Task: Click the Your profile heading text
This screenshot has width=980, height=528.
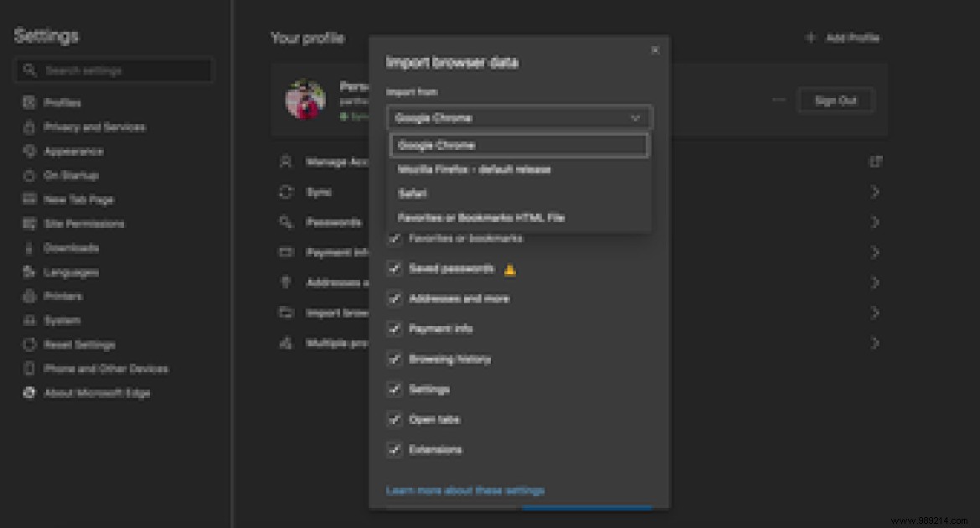Action: [x=307, y=39]
